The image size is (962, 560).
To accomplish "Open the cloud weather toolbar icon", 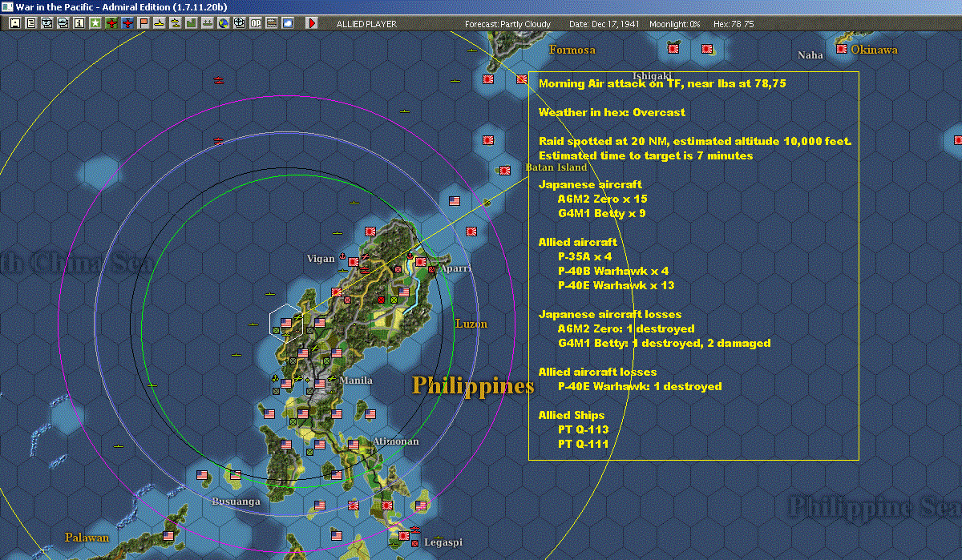I will click(287, 23).
